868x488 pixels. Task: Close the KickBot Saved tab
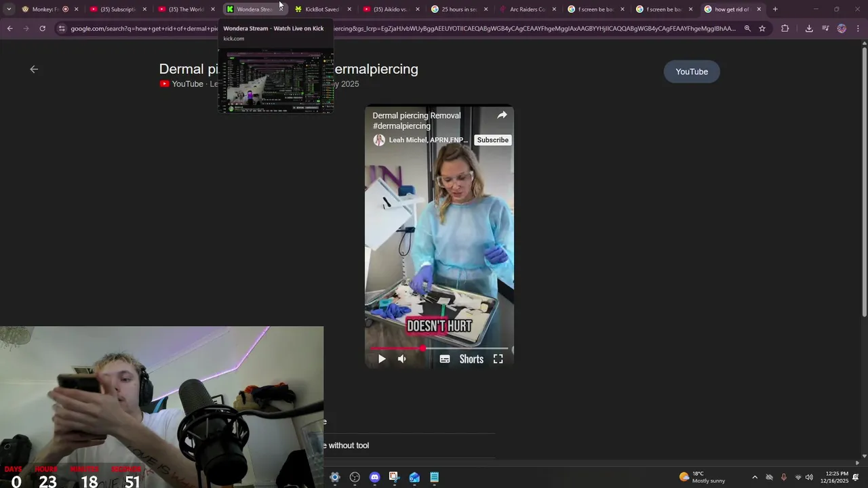349,9
